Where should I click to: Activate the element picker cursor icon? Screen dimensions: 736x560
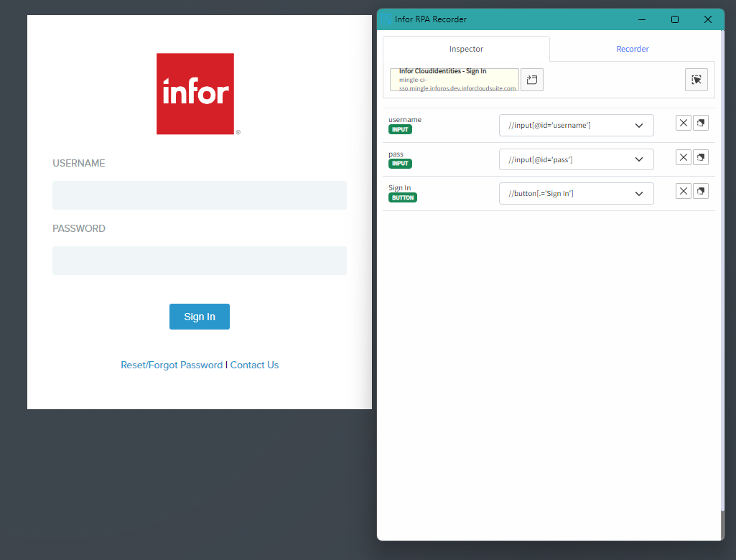(x=696, y=80)
